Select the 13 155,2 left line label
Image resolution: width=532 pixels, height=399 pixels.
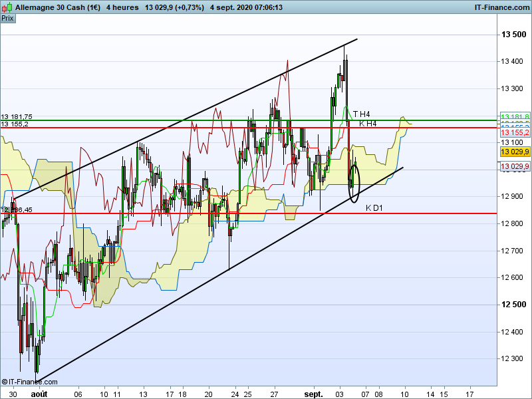(x=15, y=124)
